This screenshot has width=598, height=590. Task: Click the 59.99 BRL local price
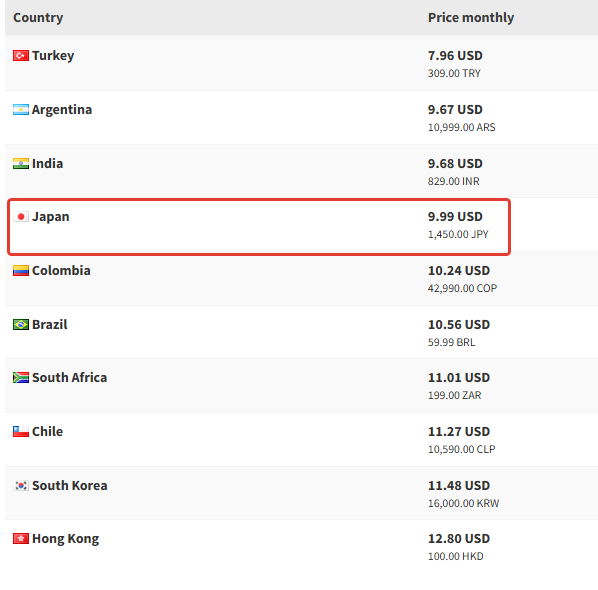(452, 342)
